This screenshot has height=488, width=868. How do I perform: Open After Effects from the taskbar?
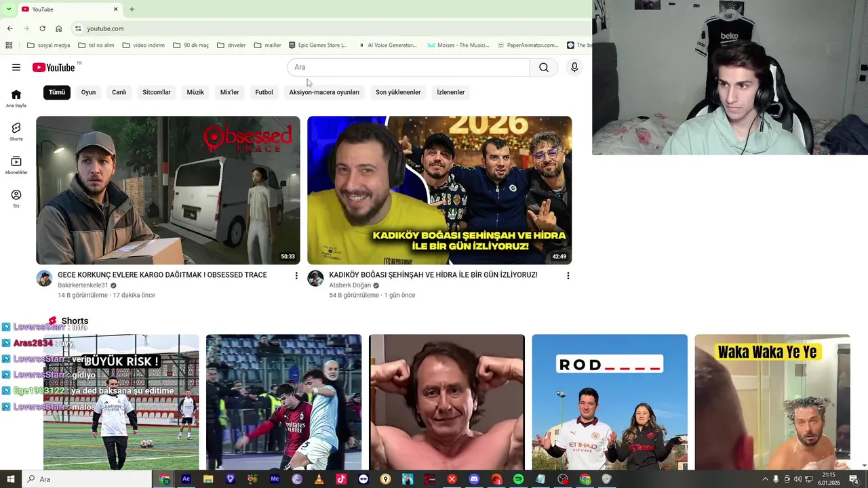[x=186, y=479]
